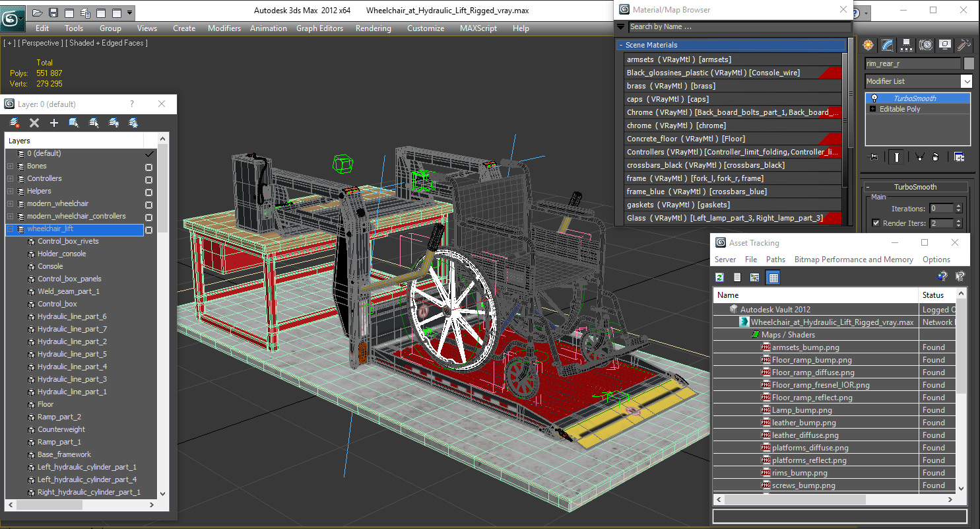Expand the modern_wheelchair layer
980x529 pixels.
[x=10, y=204]
